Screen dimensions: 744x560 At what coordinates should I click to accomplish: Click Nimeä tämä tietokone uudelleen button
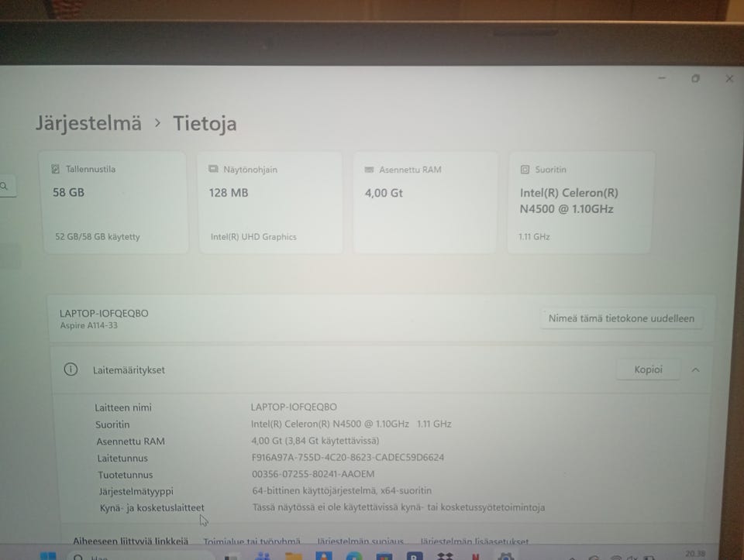pyautogui.click(x=621, y=318)
